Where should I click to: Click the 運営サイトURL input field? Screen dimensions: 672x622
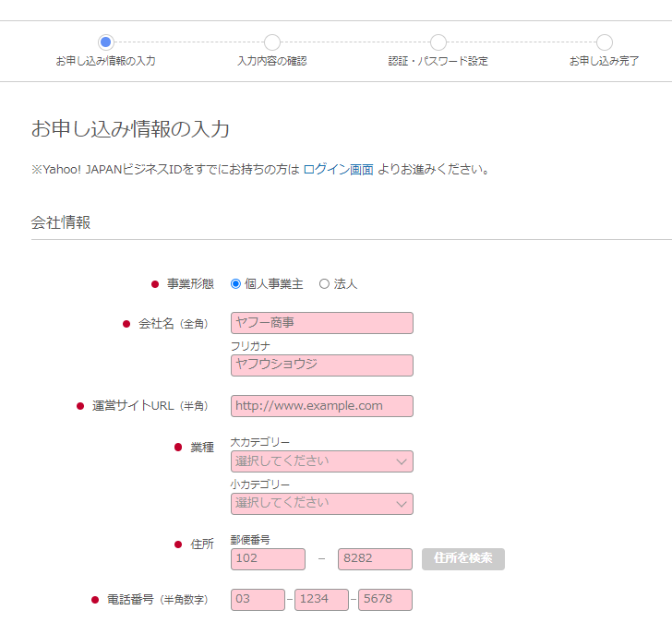click(x=321, y=406)
